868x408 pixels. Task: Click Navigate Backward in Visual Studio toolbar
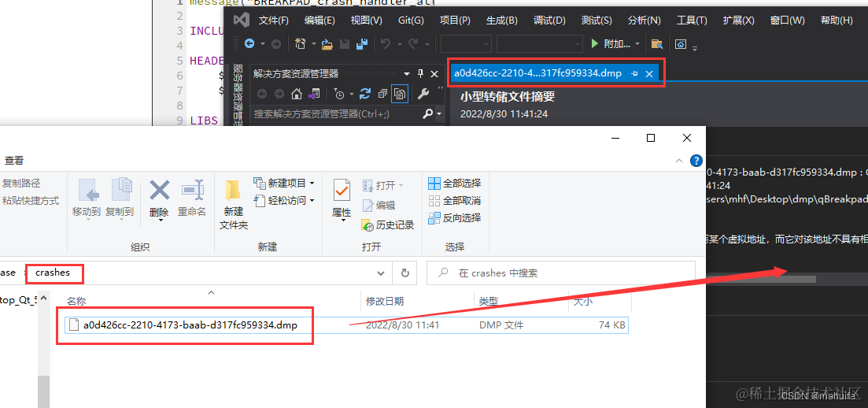(249, 44)
